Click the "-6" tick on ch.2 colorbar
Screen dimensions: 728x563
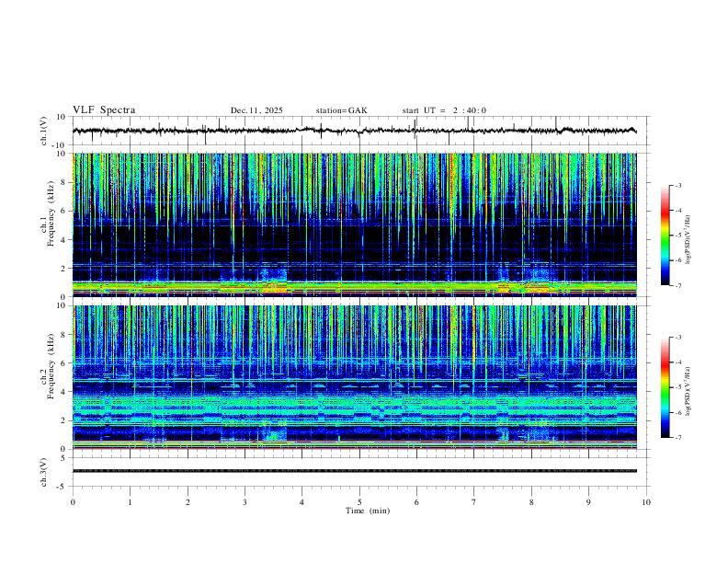point(677,412)
